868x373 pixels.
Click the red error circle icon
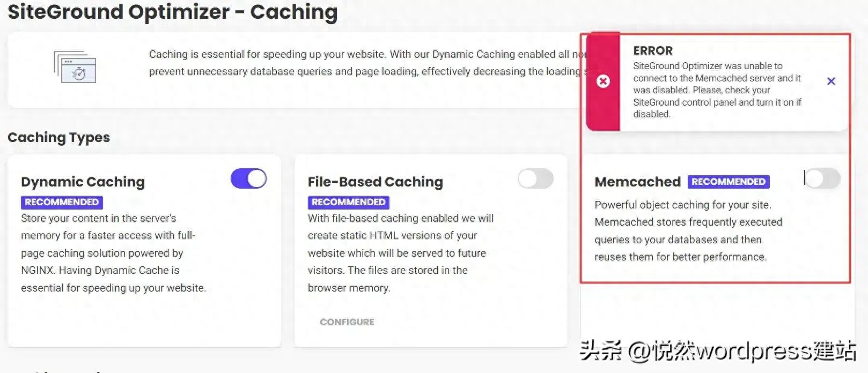tap(603, 81)
